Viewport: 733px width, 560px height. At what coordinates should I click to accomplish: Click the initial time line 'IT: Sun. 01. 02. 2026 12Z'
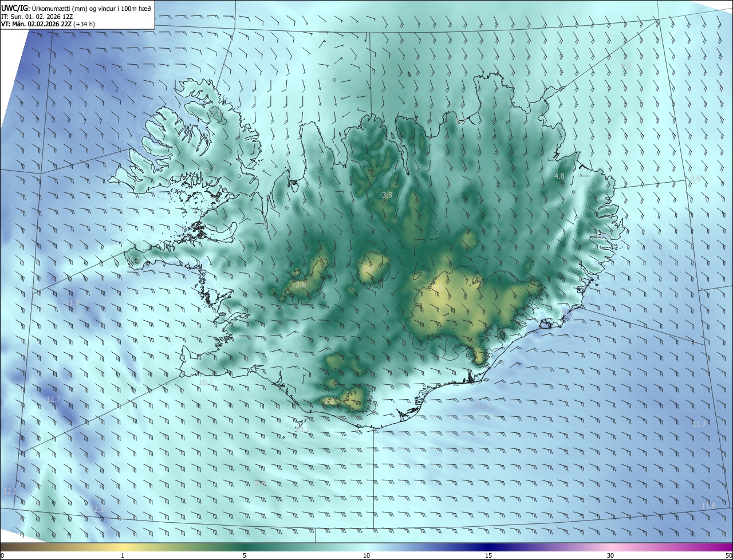coord(37,17)
